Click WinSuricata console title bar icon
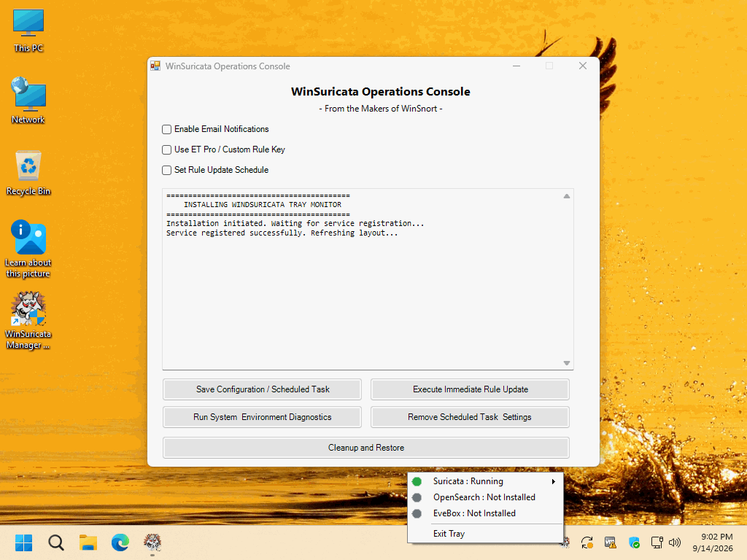 (155, 66)
